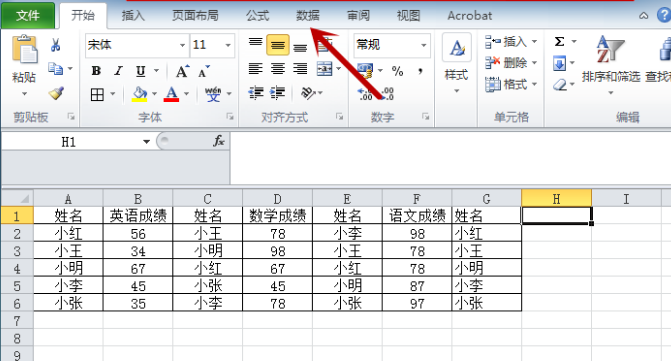Click the Insert Function fx icon
The width and height of the screenshot is (671, 361).
pyautogui.click(x=219, y=141)
